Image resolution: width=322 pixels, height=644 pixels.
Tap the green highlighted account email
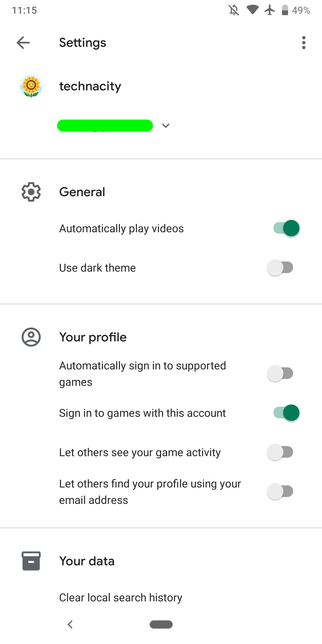[x=105, y=126]
